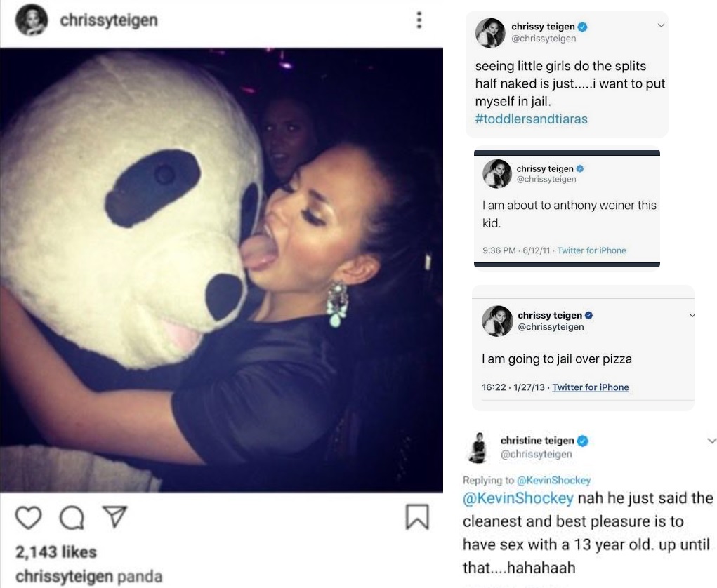Open the three-dot post options menu
This screenshot has height=588, width=717.
point(419,20)
